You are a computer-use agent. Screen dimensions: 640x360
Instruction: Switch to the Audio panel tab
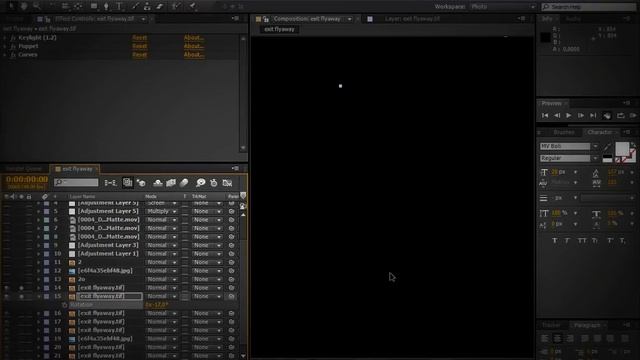(573, 19)
